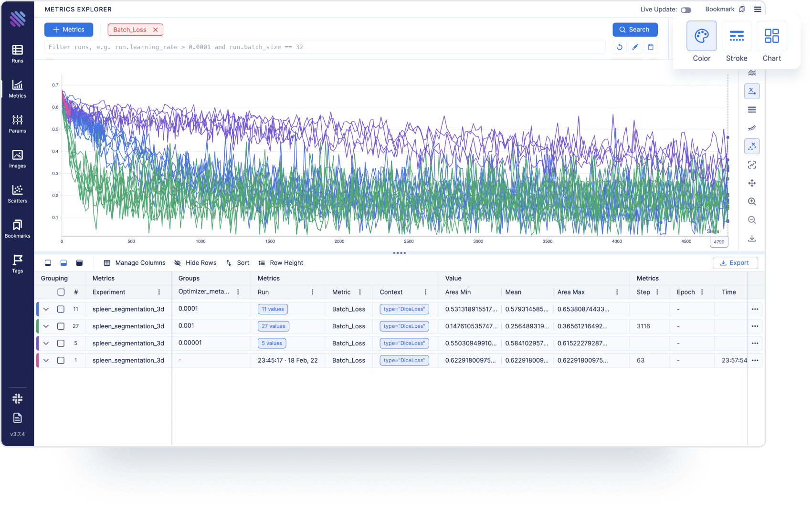The image size is (812, 511).
Task: Check the checkbox for group row 27
Action: [61, 326]
